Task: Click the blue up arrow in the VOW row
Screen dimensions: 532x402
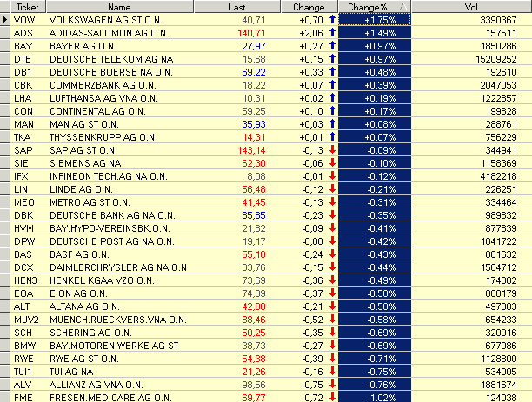Action: click(332, 19)
